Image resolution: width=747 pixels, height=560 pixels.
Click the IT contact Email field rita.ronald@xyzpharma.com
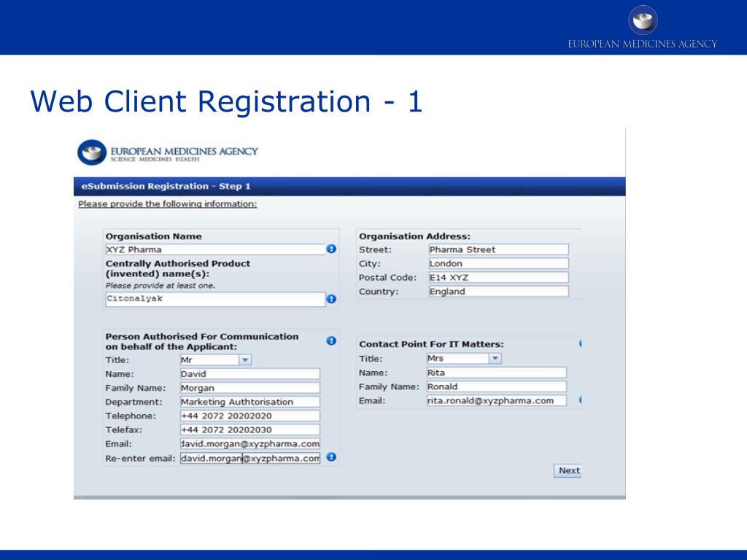pos(496,400)
